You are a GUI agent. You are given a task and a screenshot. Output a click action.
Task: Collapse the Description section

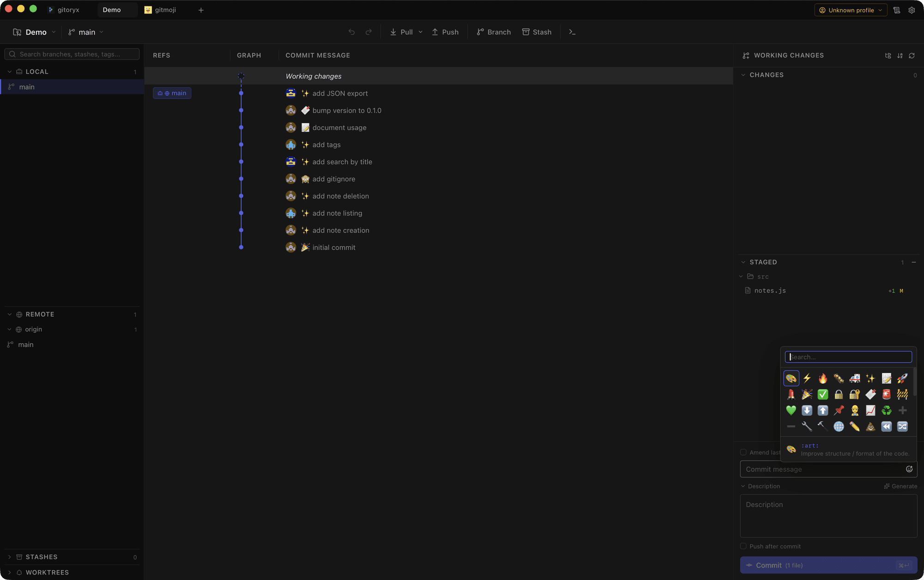pyautogui.click(x=743, y=486)
